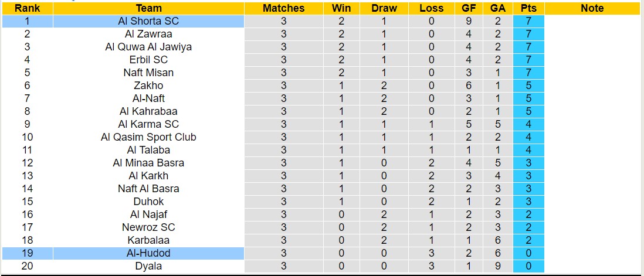Click the Win column header
This screenshot has width=644, height=276.
341,8
